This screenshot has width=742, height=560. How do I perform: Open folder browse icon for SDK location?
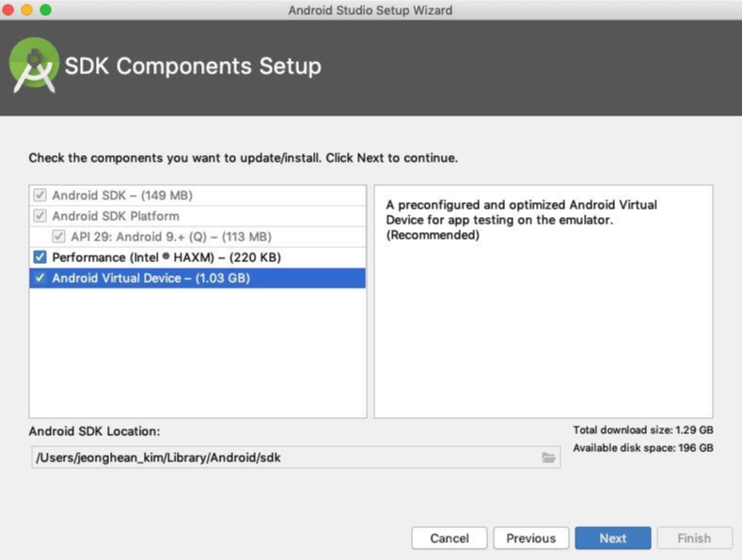coord(548,458)
